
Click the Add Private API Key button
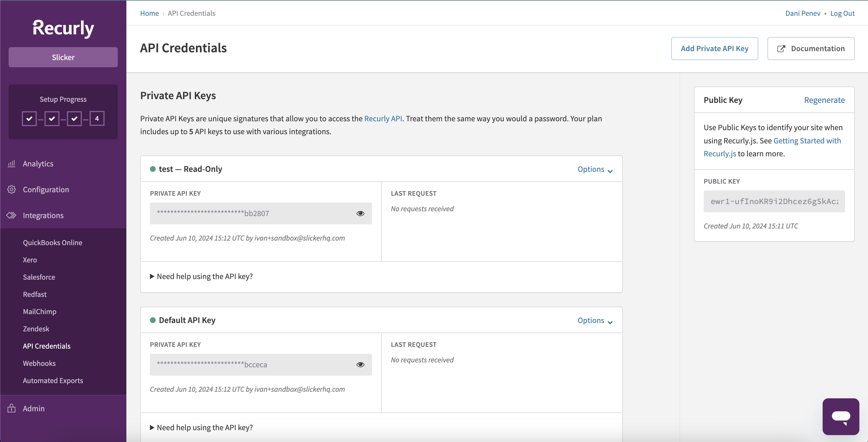[x=715, y=48]
